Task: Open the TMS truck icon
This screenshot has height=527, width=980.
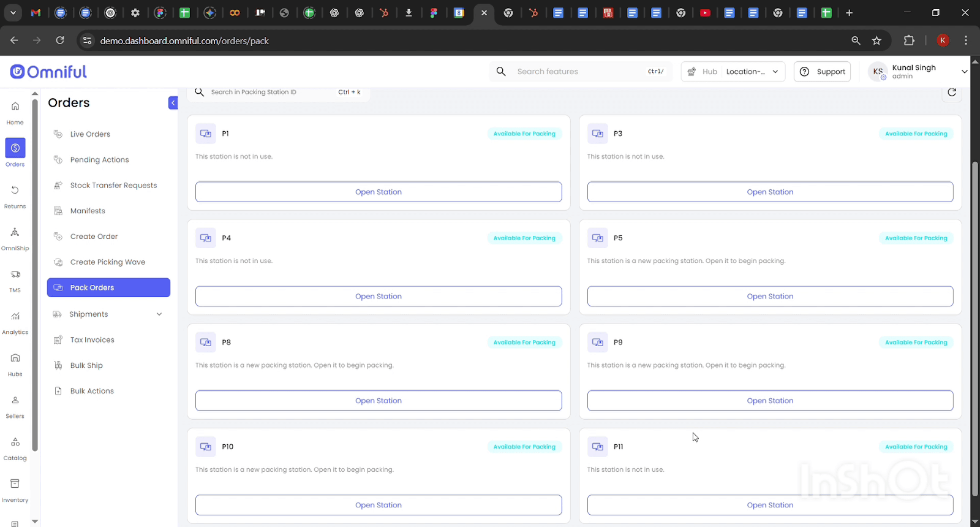Action: 15,280
